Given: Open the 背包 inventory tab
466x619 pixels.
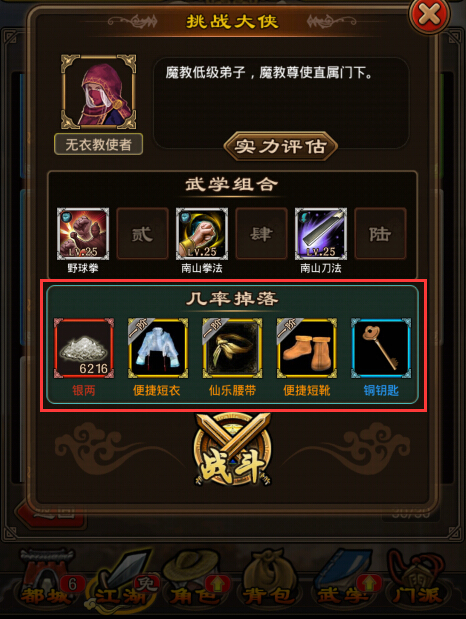Looking at the screenshot, I should click(269, 582).
